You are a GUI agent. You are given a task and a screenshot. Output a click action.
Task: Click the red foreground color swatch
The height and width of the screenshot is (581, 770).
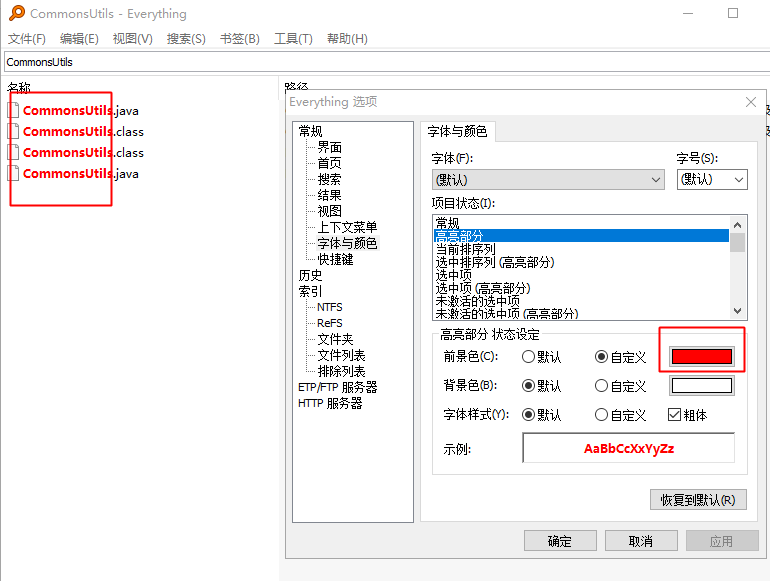click(702, 357)
